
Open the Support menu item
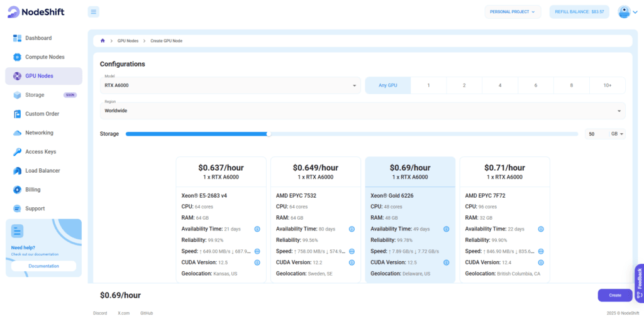pyautogui.click(x=35, y=208)
